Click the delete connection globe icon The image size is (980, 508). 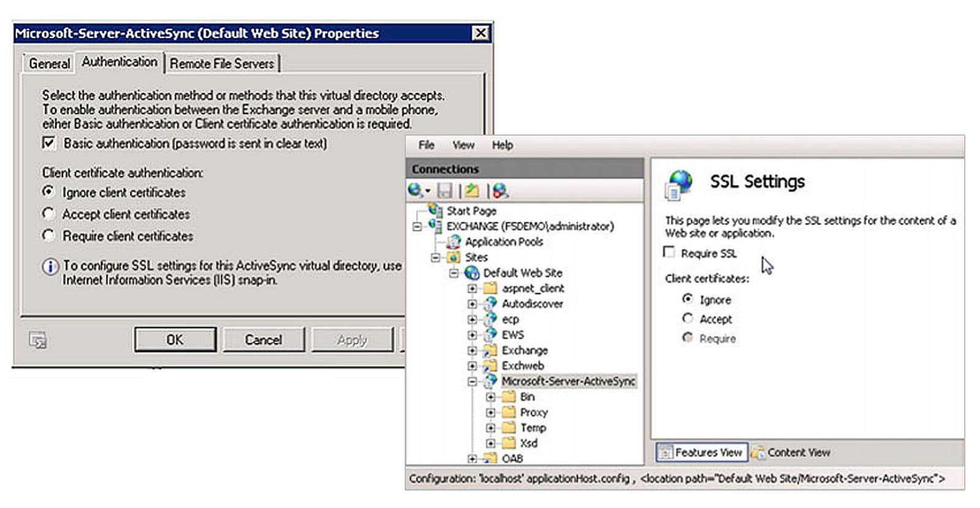point(500,191)
